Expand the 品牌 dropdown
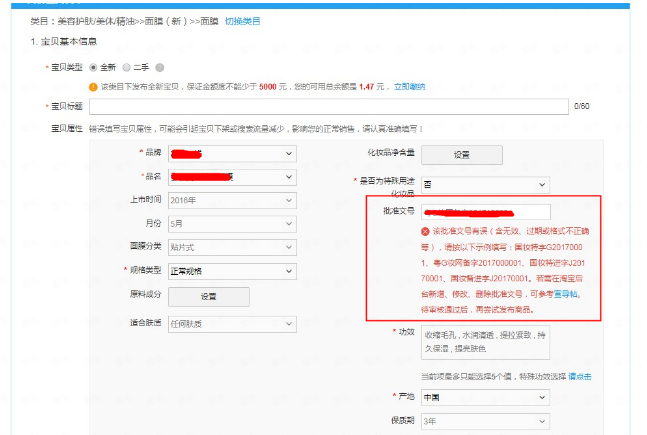The width and height of the screenshot is (647, 435). 232,153
